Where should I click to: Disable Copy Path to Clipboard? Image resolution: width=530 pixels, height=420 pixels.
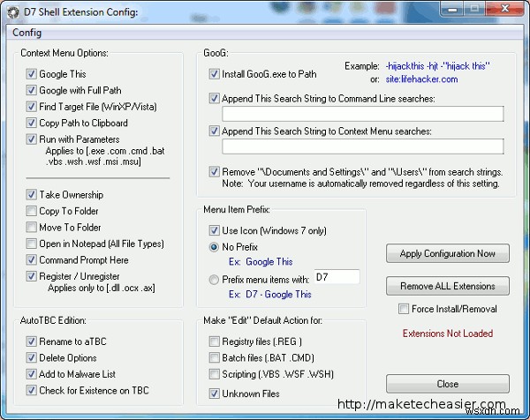(32, 123)
